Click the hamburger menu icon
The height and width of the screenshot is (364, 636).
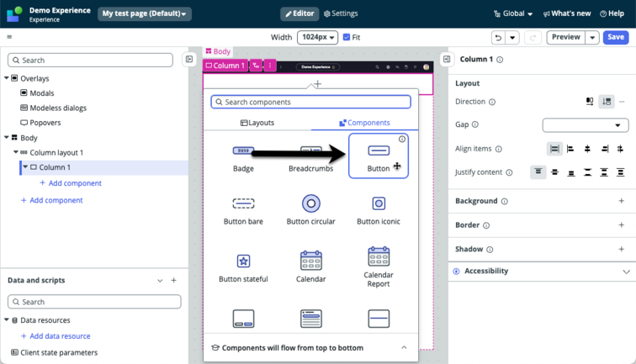coord(9,37)
